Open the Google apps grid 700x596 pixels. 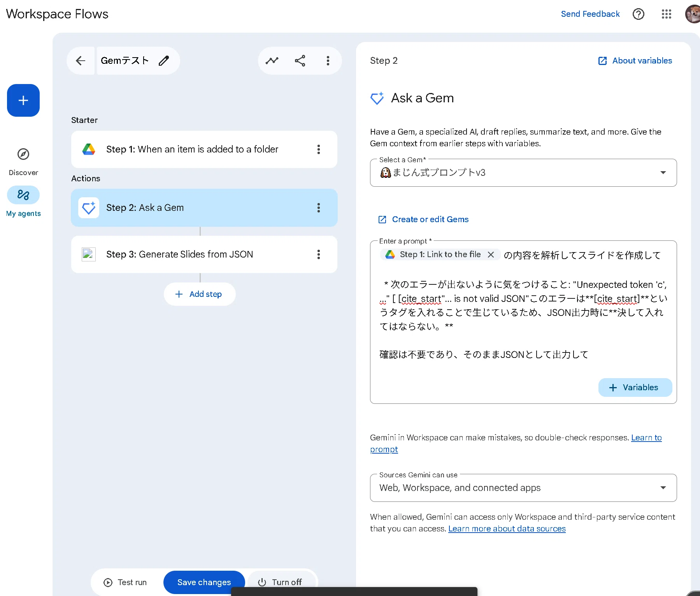[x=667, y=14]
